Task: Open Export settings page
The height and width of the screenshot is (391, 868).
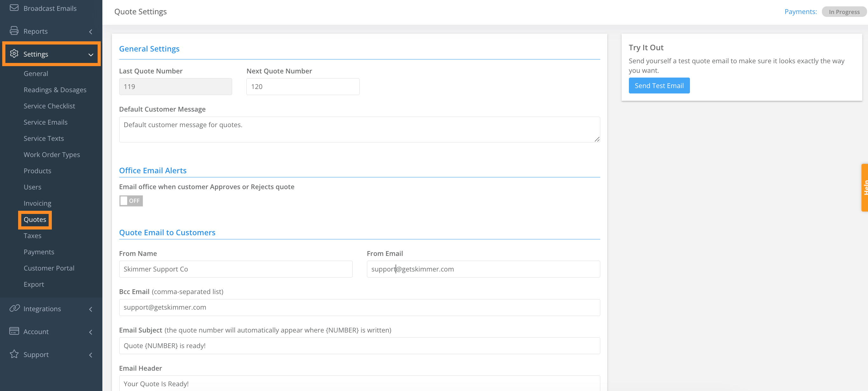Action: pyautogui.click(x=34, y=284)
